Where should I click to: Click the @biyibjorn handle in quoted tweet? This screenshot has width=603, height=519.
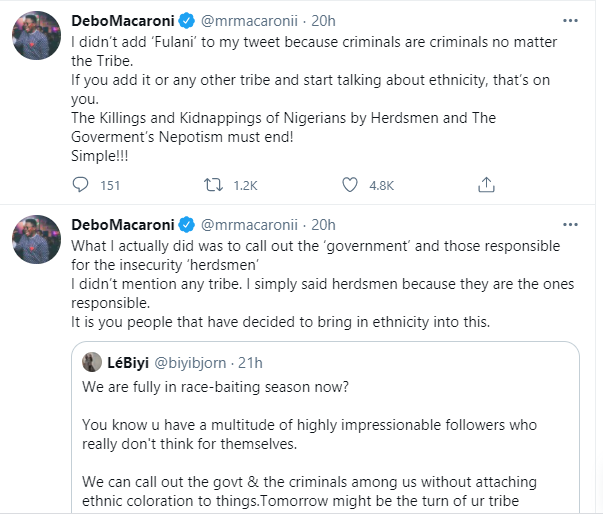[x=195, y=362]
